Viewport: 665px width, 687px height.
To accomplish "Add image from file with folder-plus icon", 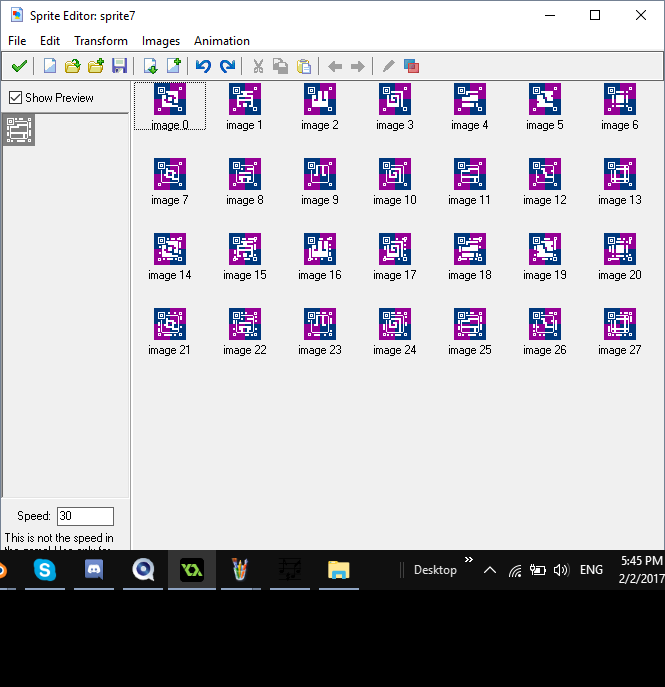I will [96, 67].
